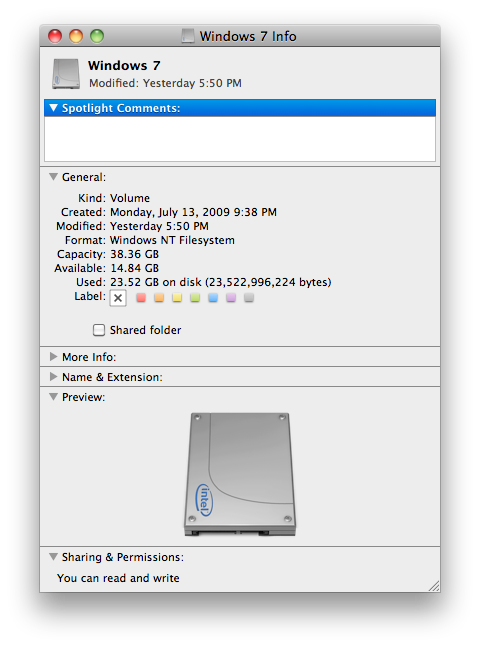The height and width of the screenshot is (647, 480).
Task: Click the Kind value Volume
Action: [x=130, y=198]
